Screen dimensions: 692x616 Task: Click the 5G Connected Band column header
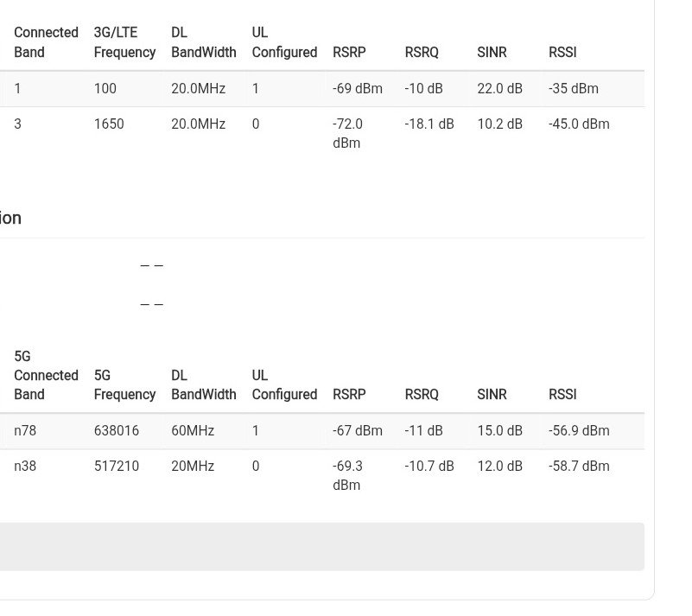click(46, 375)
